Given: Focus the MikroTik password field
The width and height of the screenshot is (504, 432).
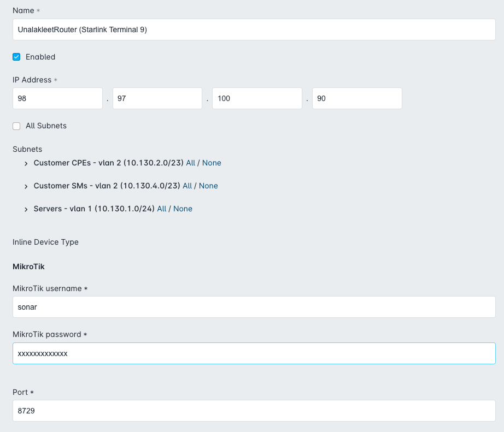Looking at the screenshot, I should (x=254, y=353).
